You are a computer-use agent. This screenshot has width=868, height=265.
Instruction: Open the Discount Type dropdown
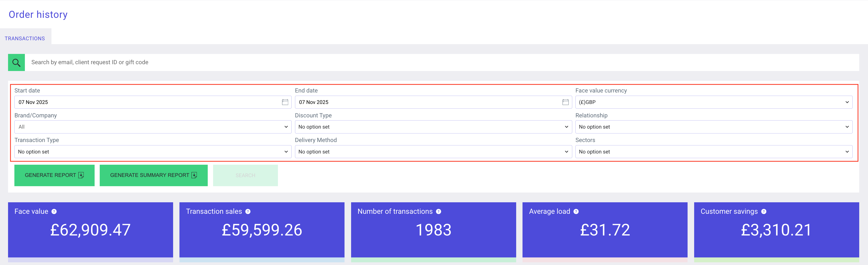[433, 127]
